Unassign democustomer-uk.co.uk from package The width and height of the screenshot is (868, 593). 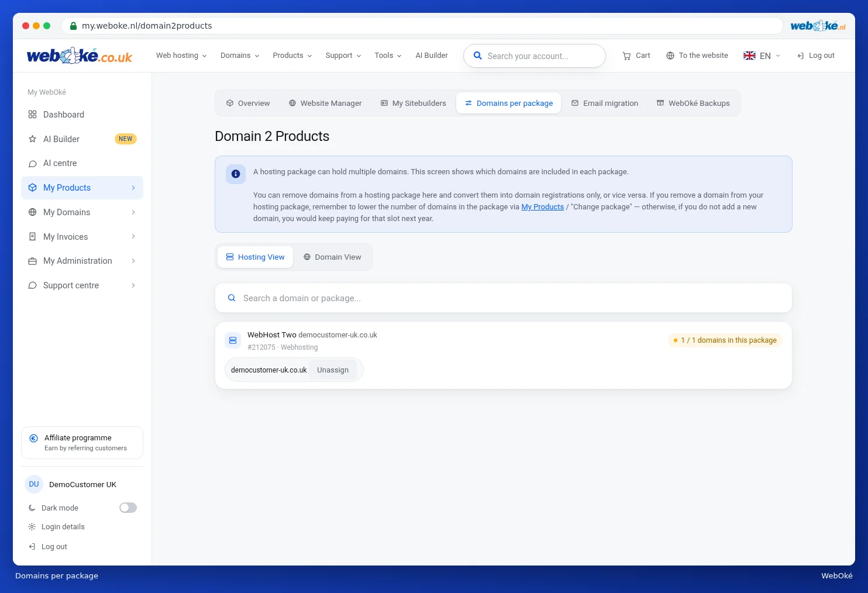333,370
